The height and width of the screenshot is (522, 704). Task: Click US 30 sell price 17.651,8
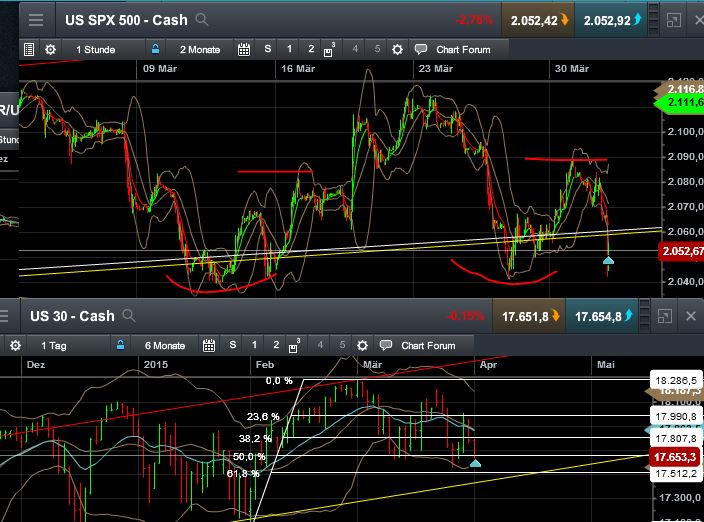click(529, 316)
